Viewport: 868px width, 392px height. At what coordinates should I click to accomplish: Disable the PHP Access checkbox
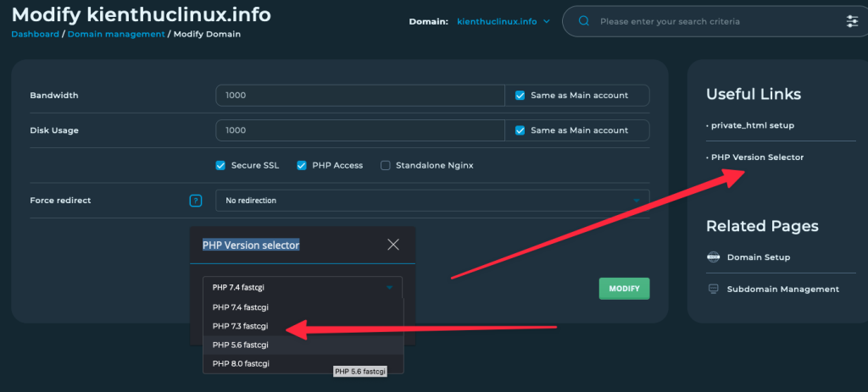point(301,165)
